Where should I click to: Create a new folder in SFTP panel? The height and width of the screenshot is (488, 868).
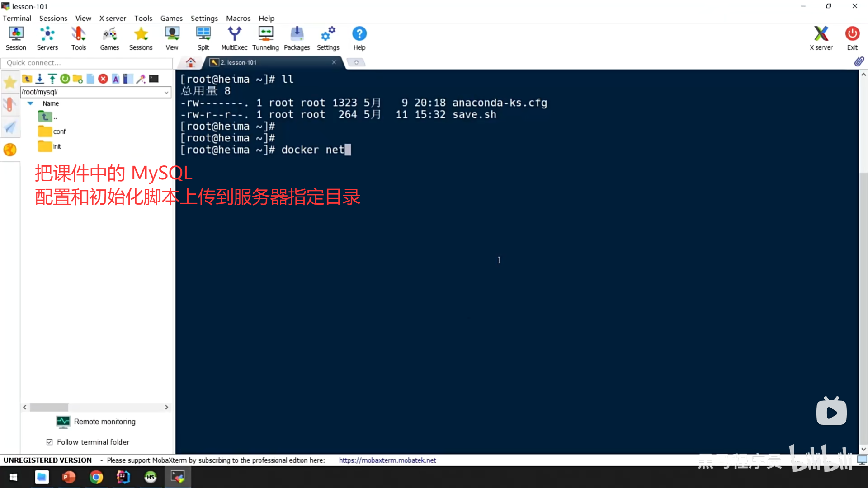[77, 79]
